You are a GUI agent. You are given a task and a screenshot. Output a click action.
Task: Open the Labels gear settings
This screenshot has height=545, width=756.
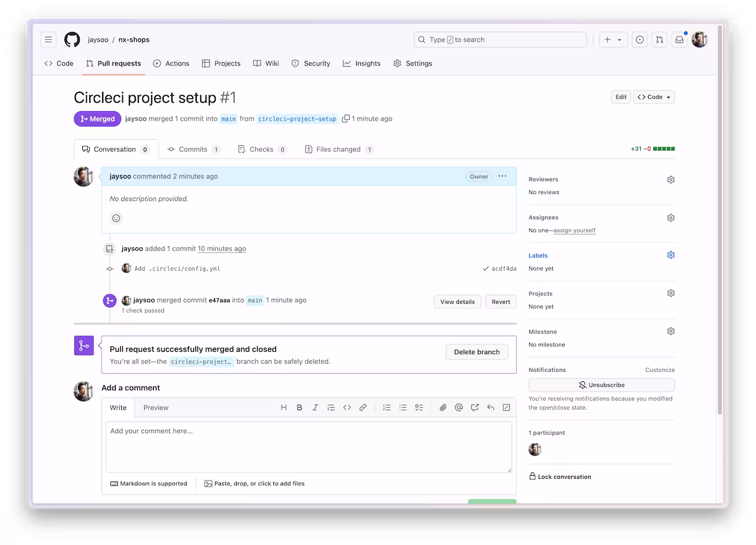(x=670, y=255)
